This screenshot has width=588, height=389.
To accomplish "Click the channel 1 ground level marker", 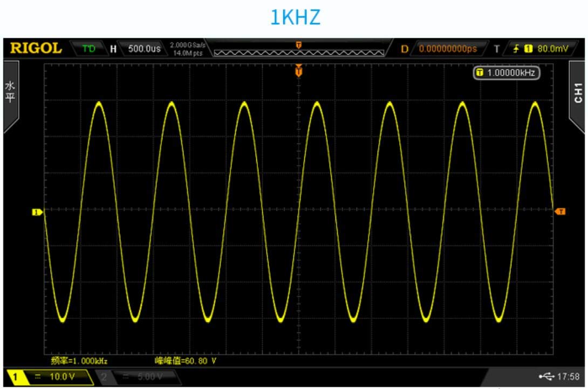I will click(37, 213).
